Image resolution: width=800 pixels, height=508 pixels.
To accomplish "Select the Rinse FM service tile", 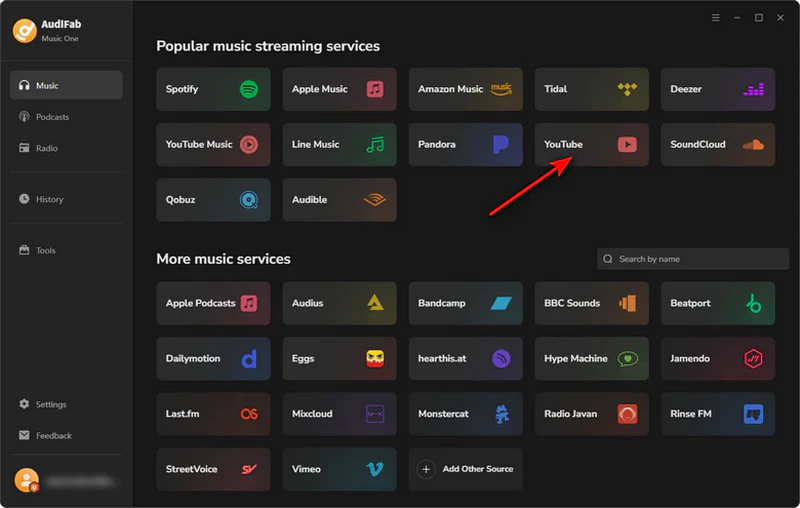I will click(718, 414).
